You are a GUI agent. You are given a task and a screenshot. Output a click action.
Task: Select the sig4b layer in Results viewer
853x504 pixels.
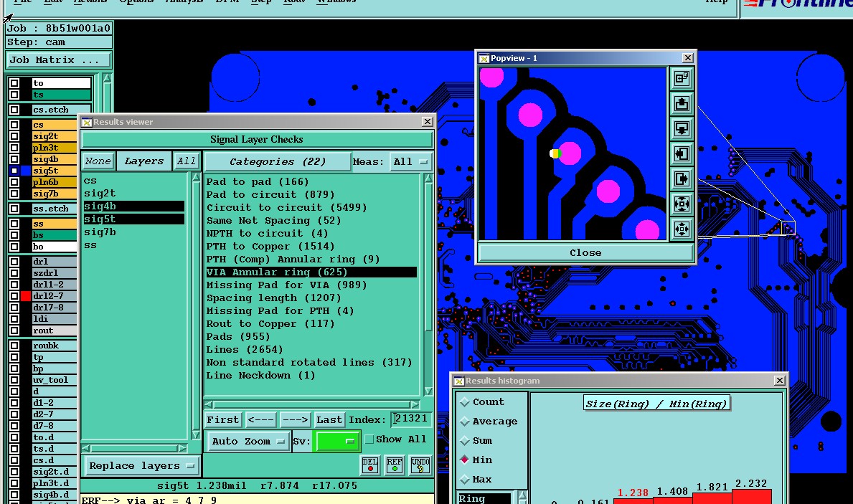tap(134, 206)
